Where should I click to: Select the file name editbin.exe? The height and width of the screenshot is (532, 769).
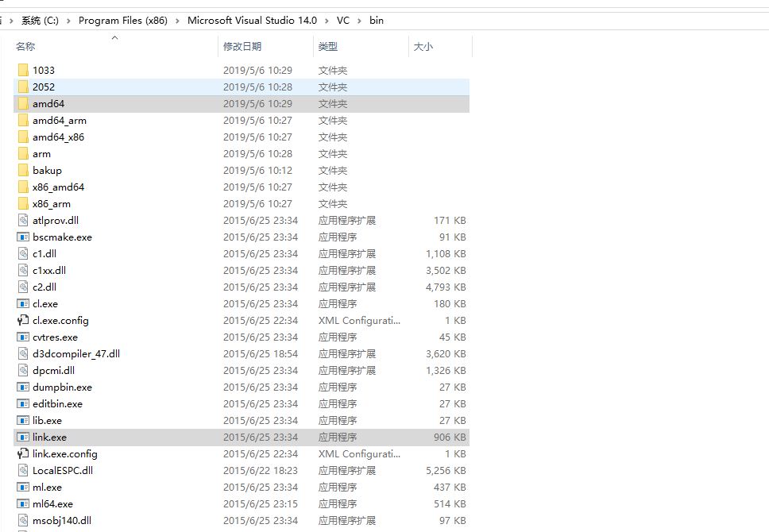57,403
